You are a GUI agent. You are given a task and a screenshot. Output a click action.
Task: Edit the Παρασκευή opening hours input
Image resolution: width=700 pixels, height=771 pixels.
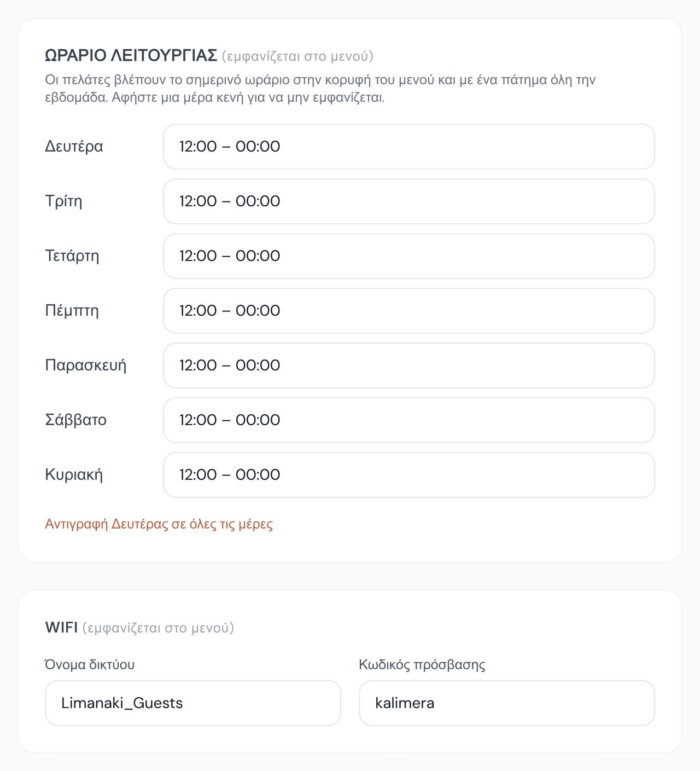(x=409, y=366)
